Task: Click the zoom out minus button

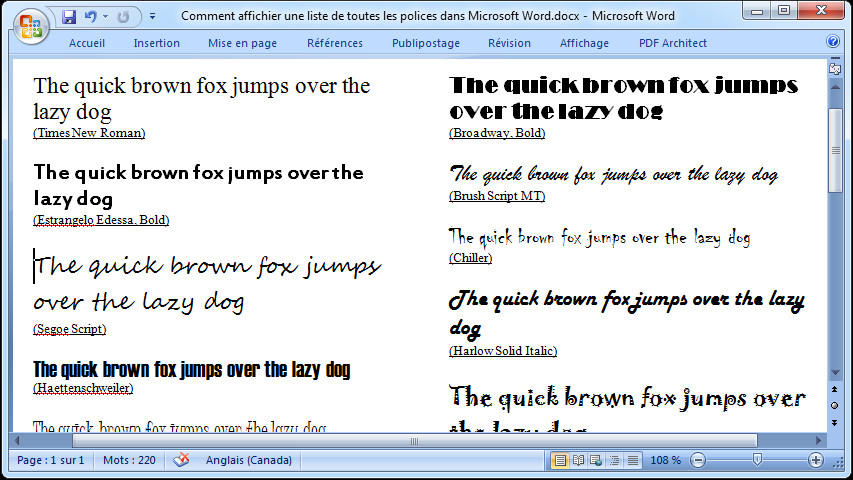Action: click(x=698, y=460)
